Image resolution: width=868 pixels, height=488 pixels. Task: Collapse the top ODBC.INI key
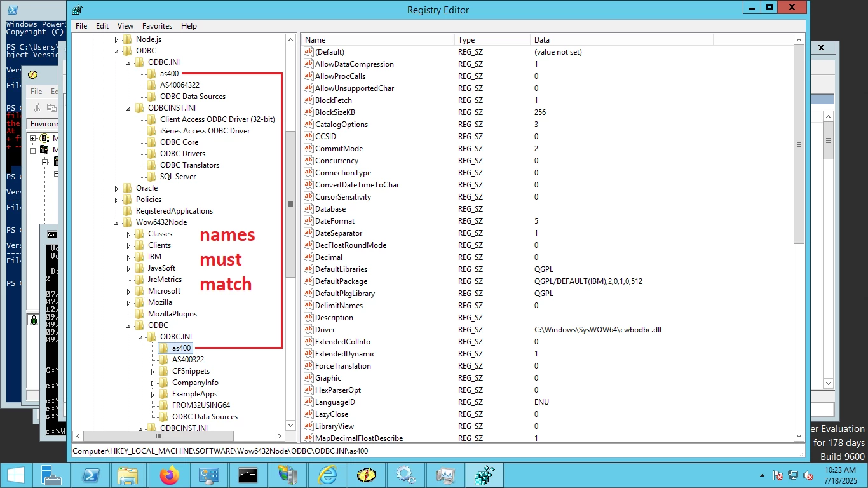[128, 62]
